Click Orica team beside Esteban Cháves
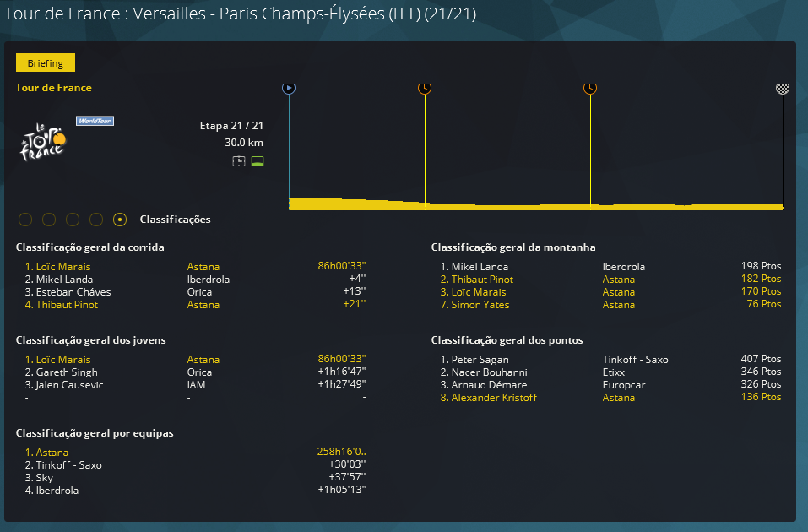This screenshot has width=808, height=532. tap(199, 292)
